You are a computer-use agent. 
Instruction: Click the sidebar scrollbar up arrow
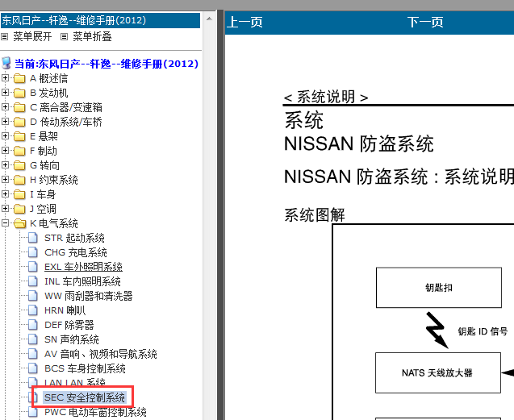click(x=209, y=19)
